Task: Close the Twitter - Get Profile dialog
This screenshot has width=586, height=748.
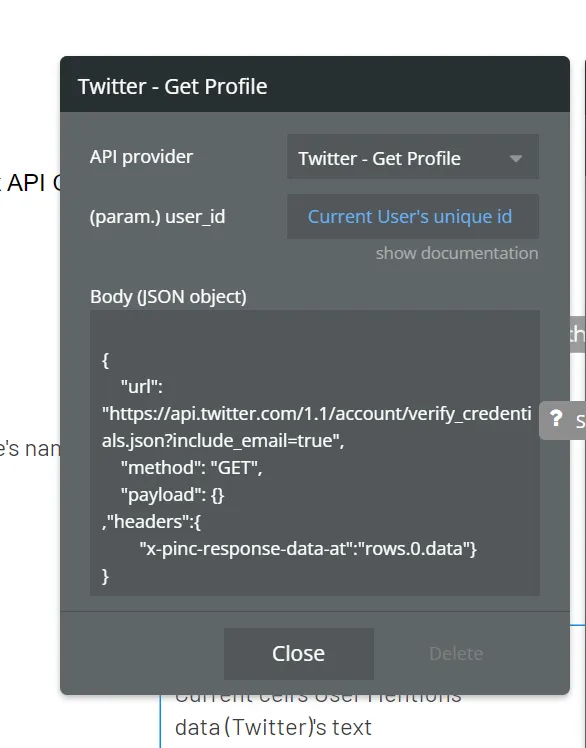Action: 299,654
